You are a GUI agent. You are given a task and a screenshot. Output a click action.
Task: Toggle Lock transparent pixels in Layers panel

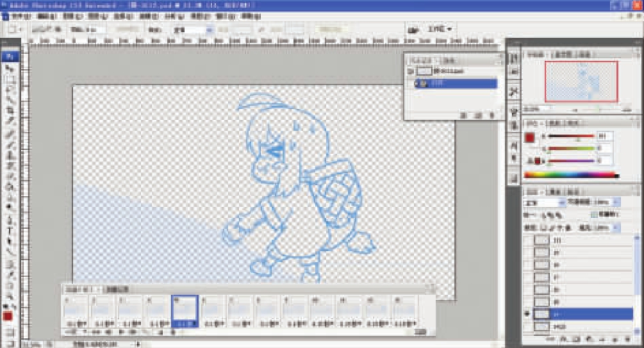tap(543, 228)
